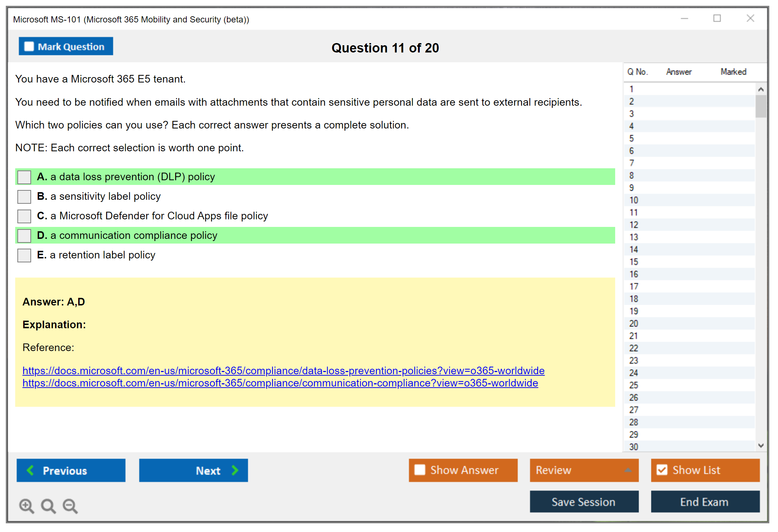The height and width of the screenshot is (532, 778).
Task: Click the Save Session button
Action: (584, 502)
